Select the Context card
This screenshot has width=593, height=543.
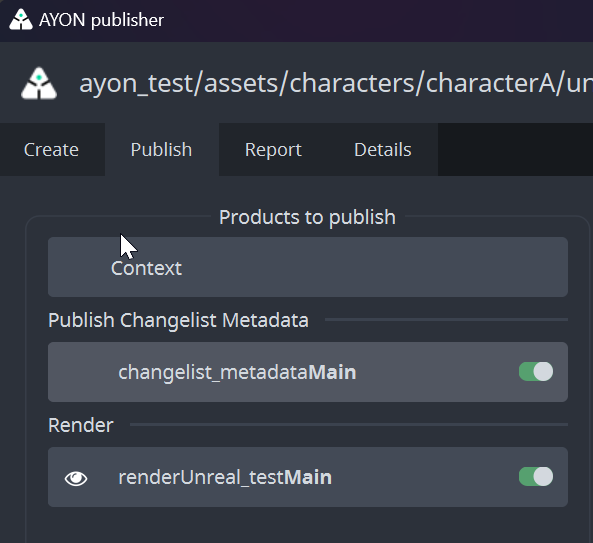(308, 267)
